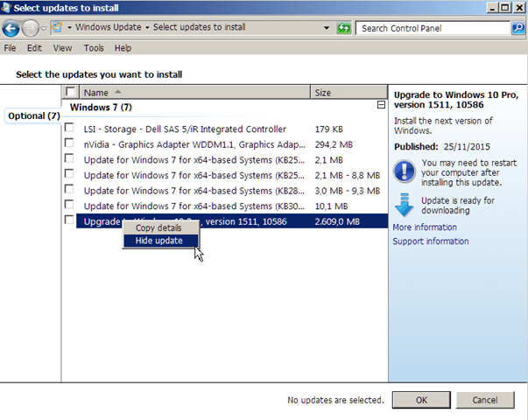
Task: Open the Edit menu
Action: point(34,48)
